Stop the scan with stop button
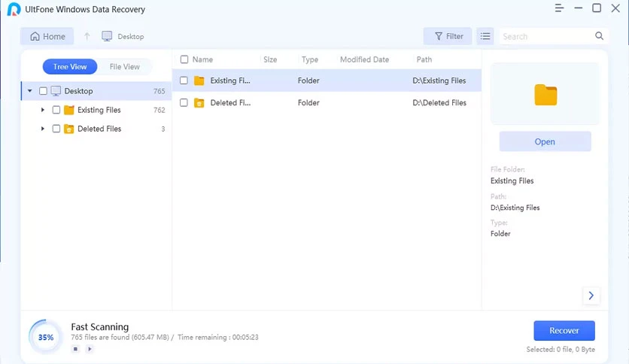Viewport: 629px width, 364px height. (75, 349)
